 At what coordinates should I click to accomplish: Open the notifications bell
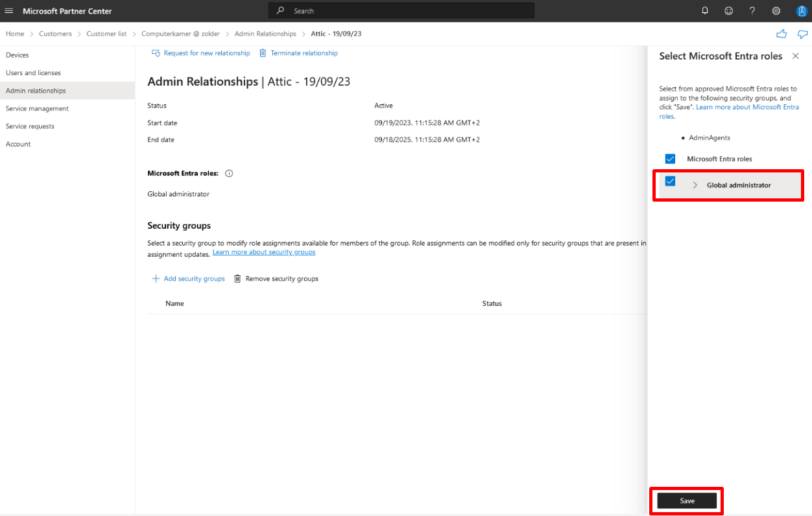(705, 11)
